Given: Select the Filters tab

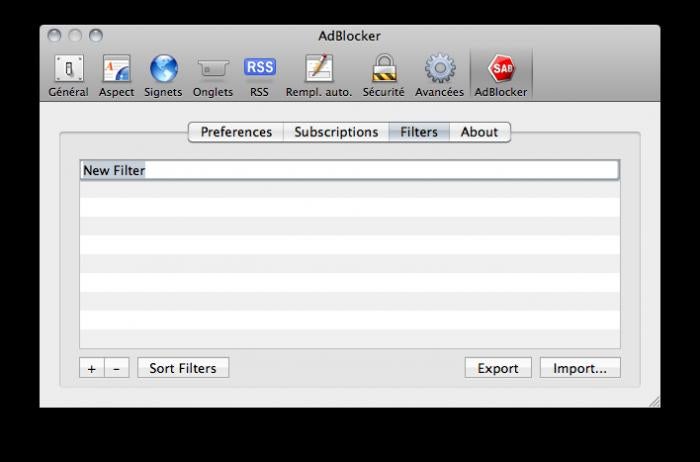Looking at the screenshot, I should pos(419,132).
